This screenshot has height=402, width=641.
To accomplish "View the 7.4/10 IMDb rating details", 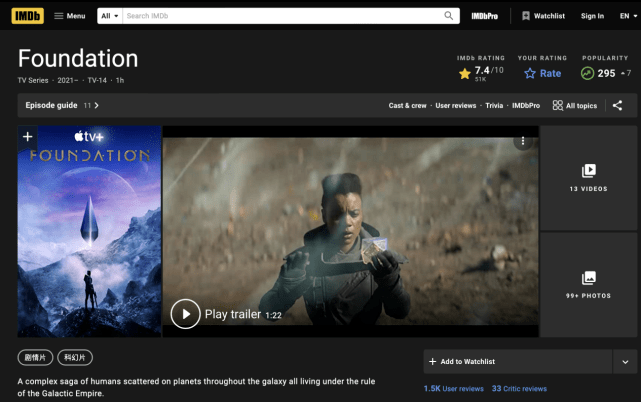I will click(481, 74).
